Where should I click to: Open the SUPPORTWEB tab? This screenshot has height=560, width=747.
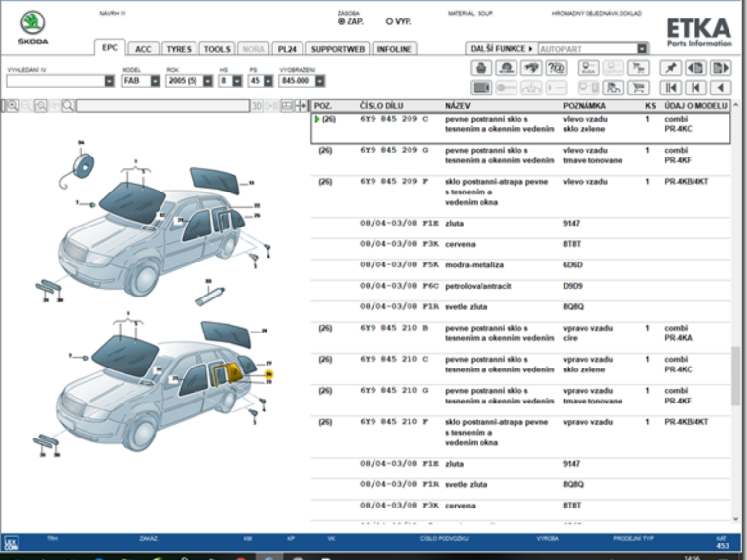[338, 49]
